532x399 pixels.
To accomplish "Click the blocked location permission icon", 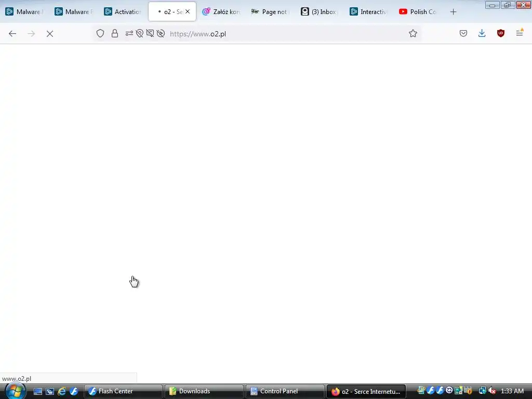I will click(139, 33).
